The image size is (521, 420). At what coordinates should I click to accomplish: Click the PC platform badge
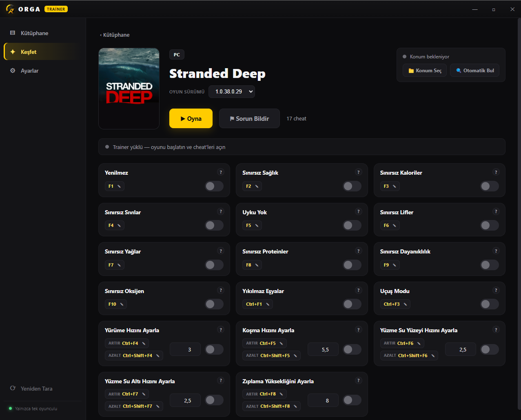177,55
